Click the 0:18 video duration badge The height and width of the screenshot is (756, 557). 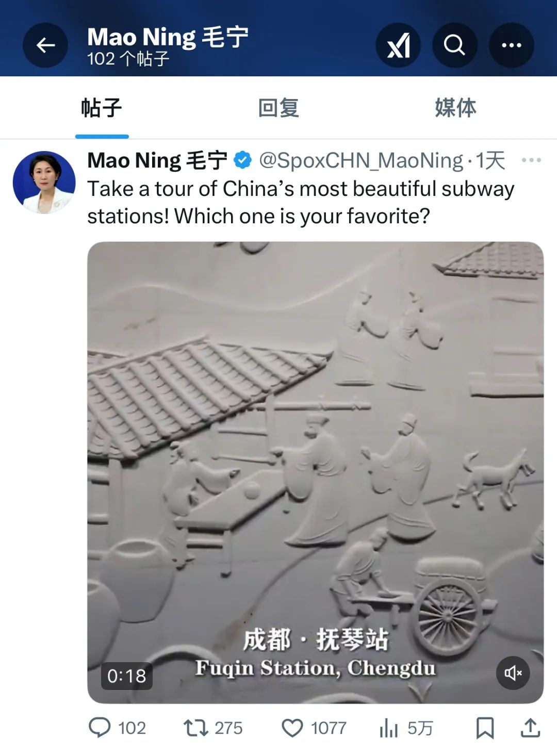coord(127,676)
